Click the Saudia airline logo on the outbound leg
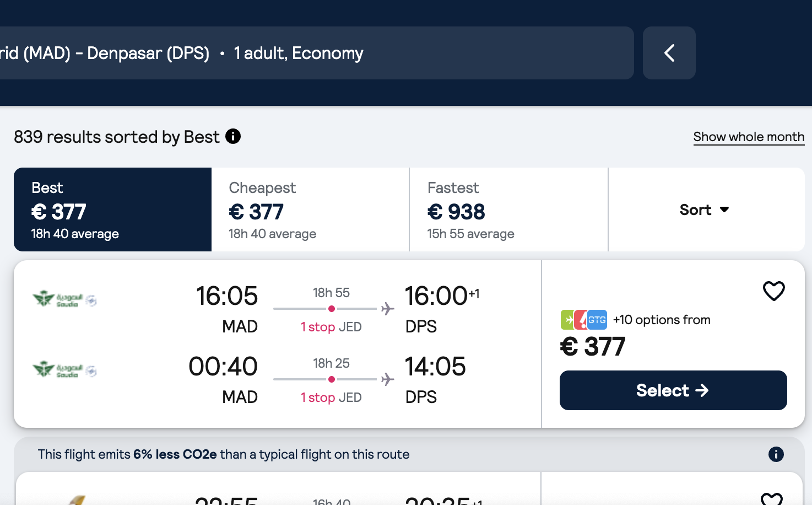This screenshot has width=812, height=505. click(x=64, y=300)
